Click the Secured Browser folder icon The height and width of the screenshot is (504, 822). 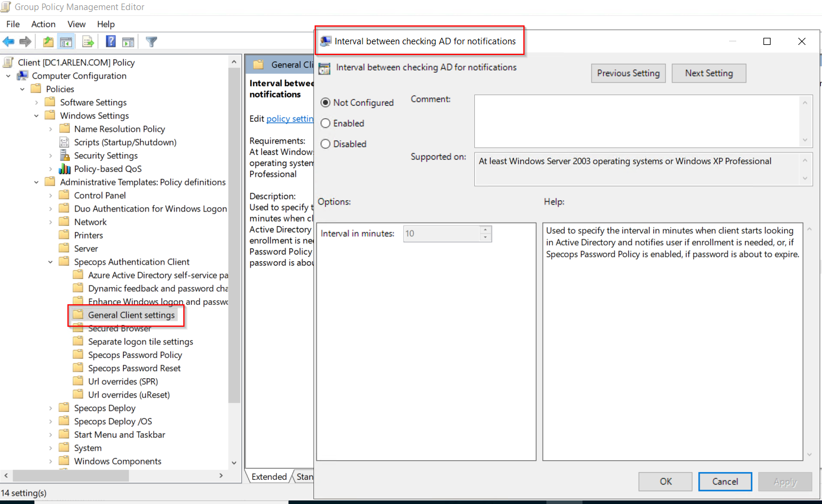click(78, 329)
